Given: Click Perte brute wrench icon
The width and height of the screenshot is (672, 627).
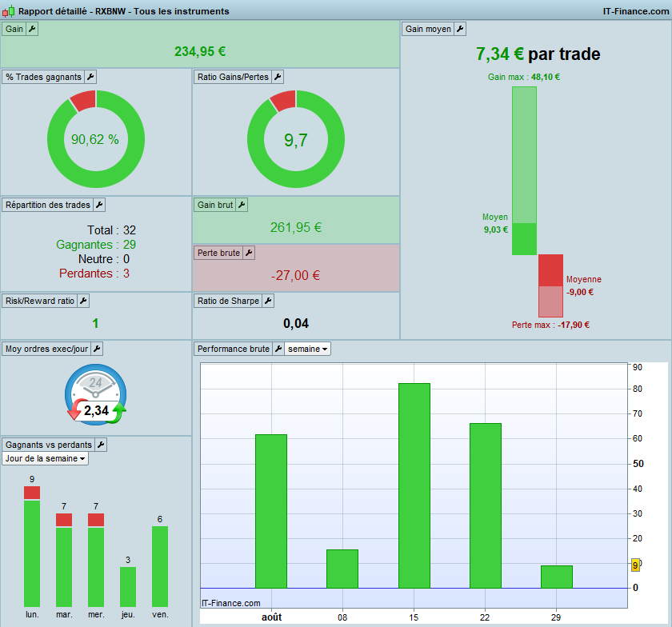Looking at the screenshot, I should click(249, 253).
